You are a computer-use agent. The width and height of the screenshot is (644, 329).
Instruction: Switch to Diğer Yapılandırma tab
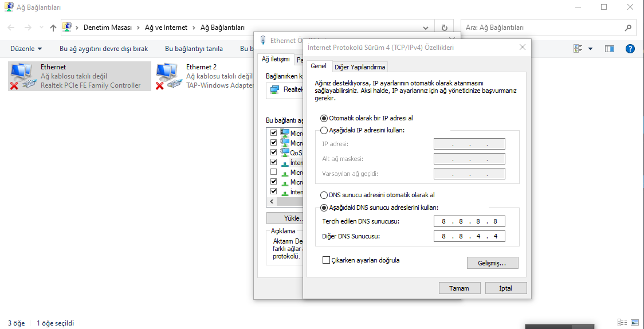tap(360, 67)
